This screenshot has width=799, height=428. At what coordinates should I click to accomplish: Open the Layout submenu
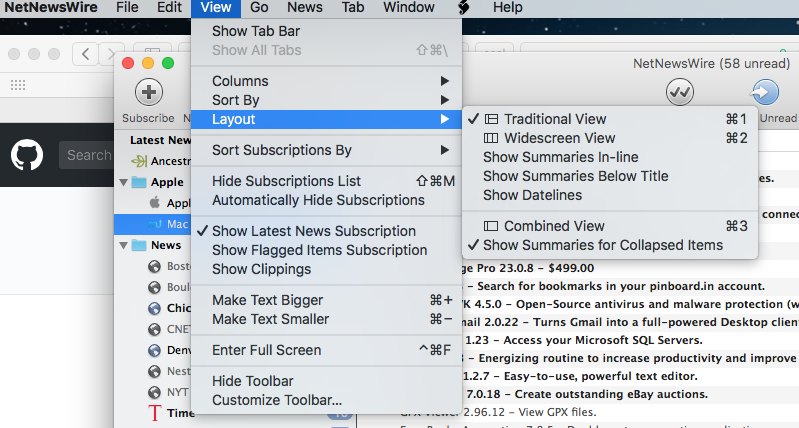[326, 119]
